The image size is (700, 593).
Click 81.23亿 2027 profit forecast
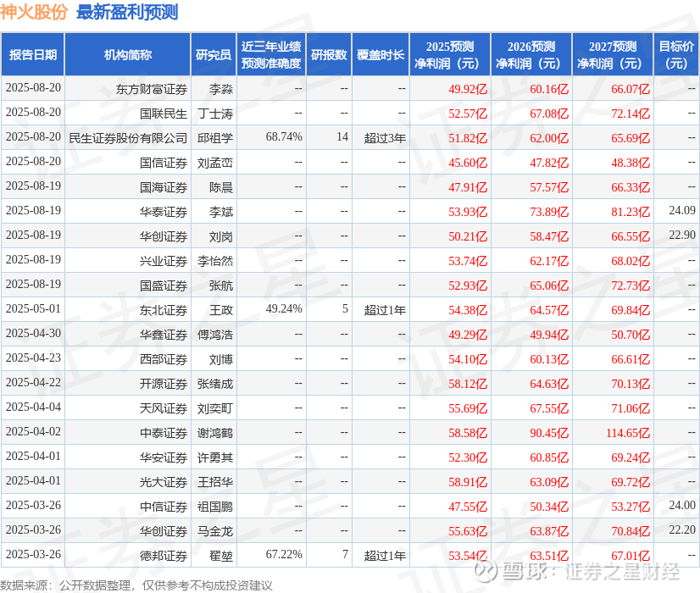pos(631,212)
